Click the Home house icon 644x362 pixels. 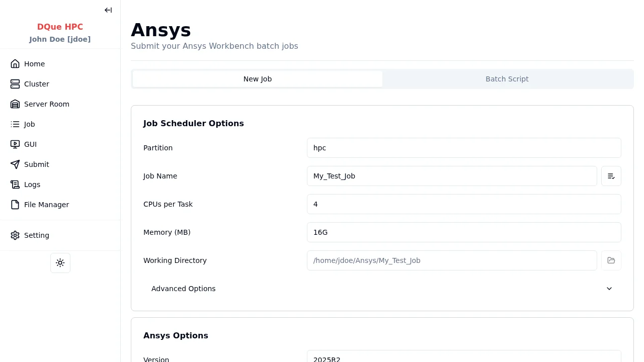point(15,64)
